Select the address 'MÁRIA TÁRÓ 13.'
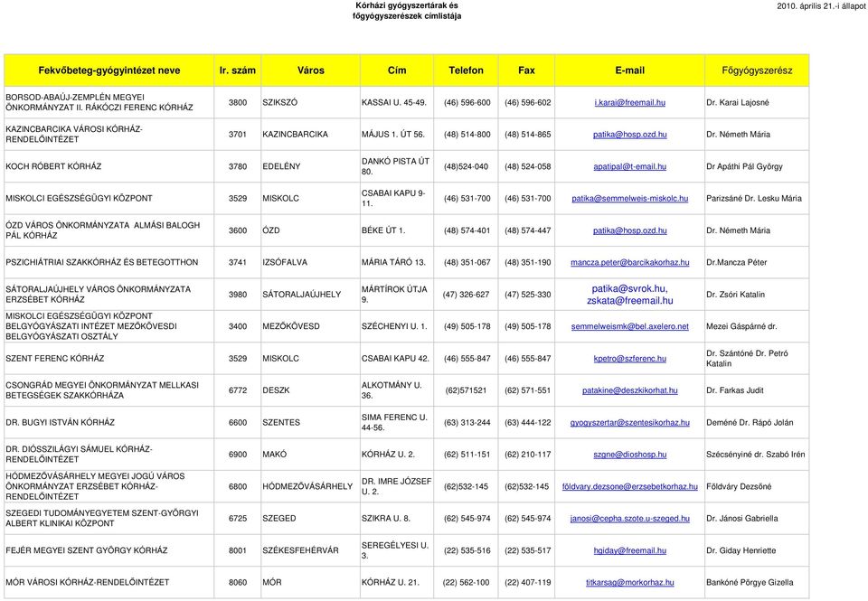The image size is (868, 601). coord(393,262)
